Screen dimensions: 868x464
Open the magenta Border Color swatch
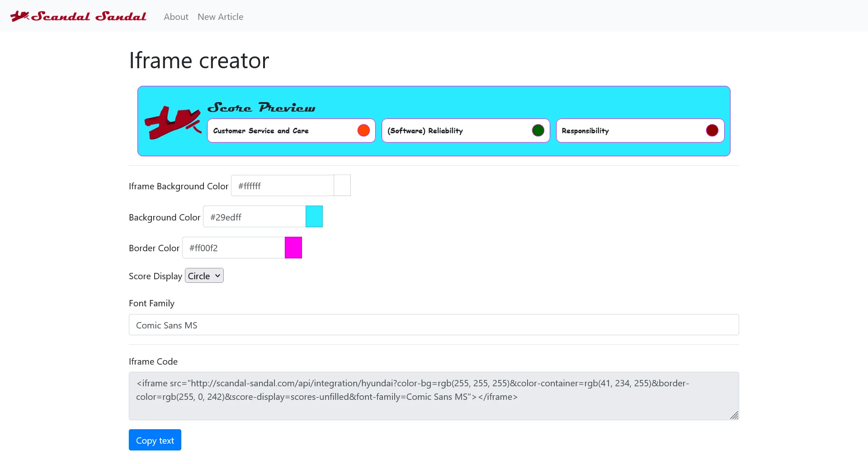pyautogui.click(x=293, y=248)
